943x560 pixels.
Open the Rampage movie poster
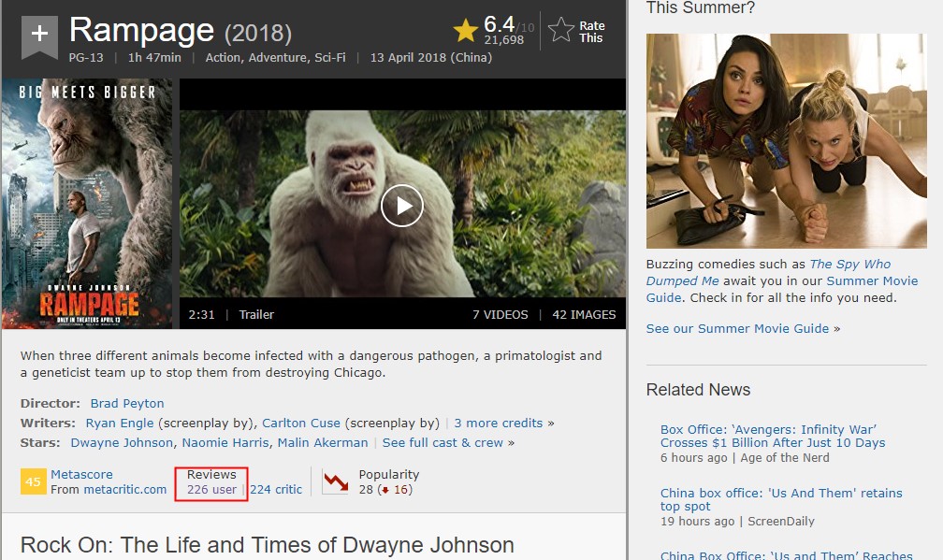pyautogui.click(x=87, y=204)
